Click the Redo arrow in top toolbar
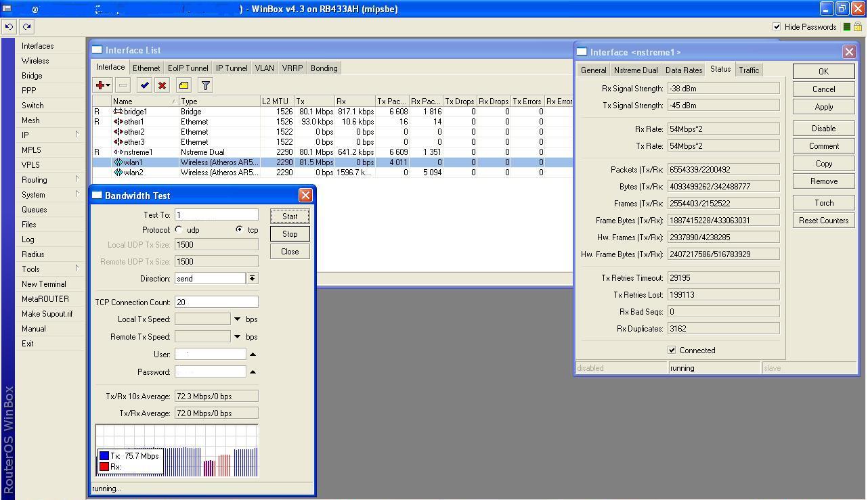 click(x=26, y=26)
